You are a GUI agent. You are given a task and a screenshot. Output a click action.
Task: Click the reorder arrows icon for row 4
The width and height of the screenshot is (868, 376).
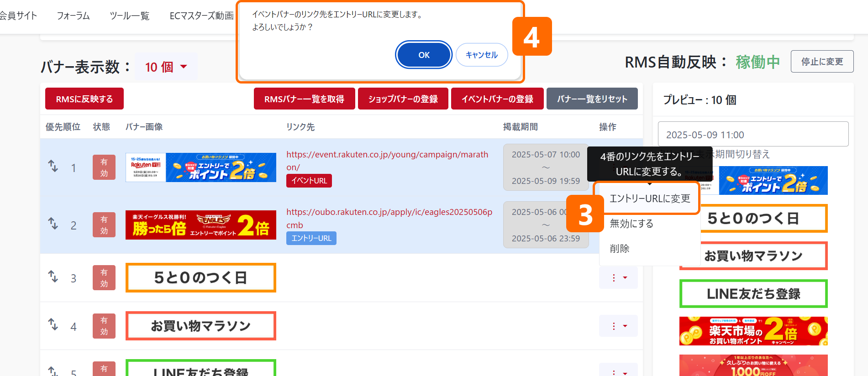[x=53, y=324]
